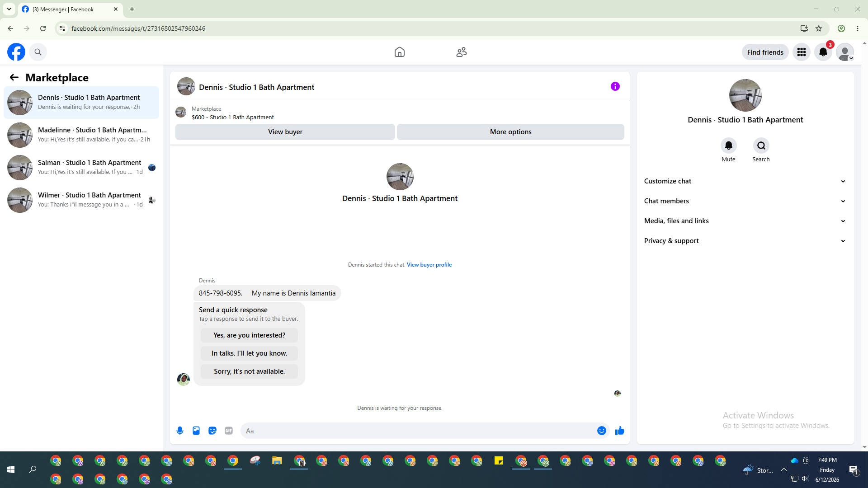Attach a photo file using image icon

[x=196, y=431]
